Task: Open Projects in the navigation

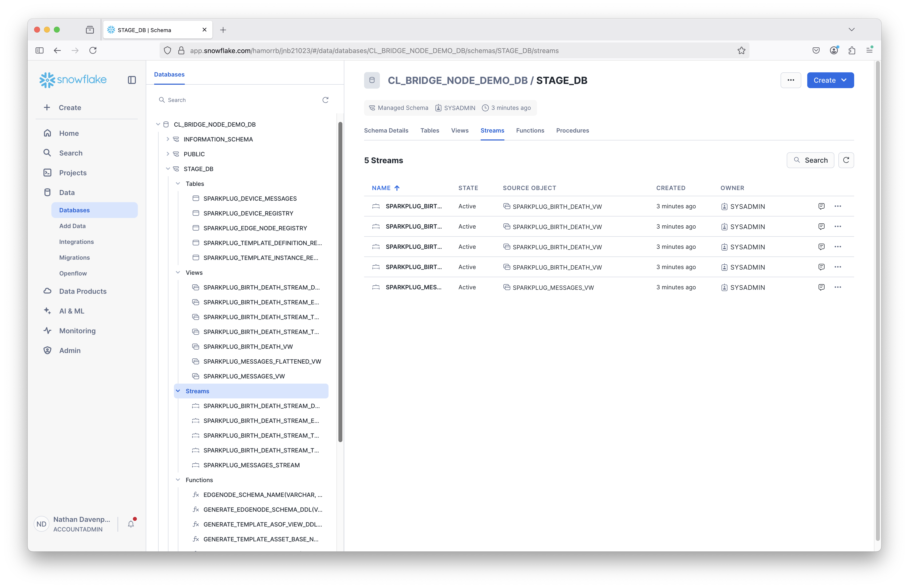Action: (73, 173)
